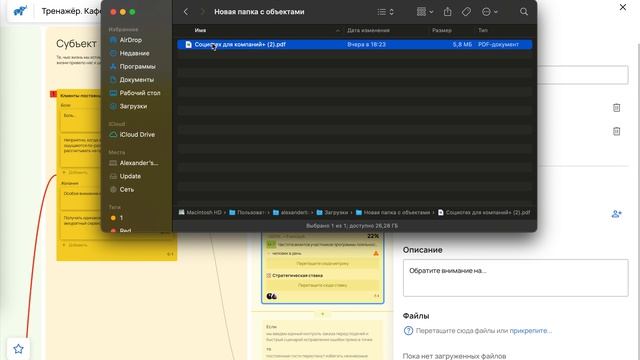The height and width of the screenshot is (360, 640).
Task: Go back in Finder with the left chevron
Action: coord(186,12)
